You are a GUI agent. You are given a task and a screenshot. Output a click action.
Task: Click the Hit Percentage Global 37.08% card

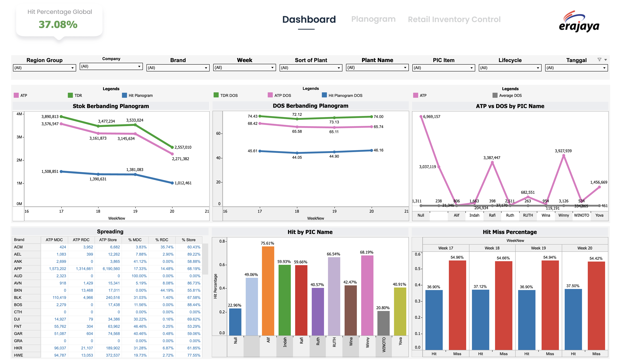[59, 21]
